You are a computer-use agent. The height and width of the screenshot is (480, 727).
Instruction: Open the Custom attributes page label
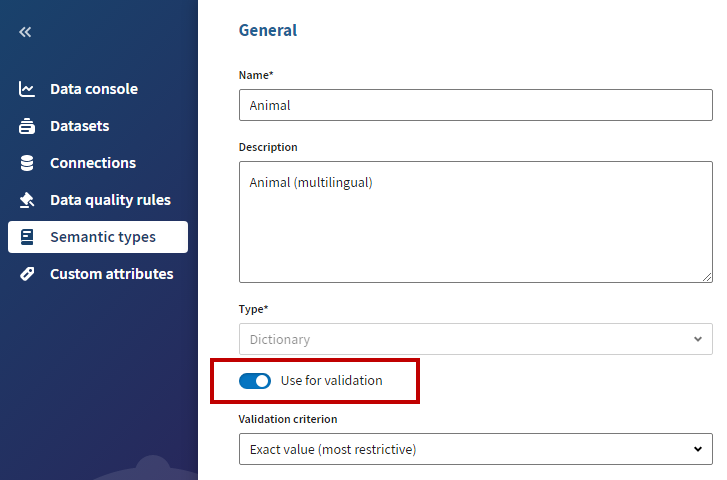point(111,274)
